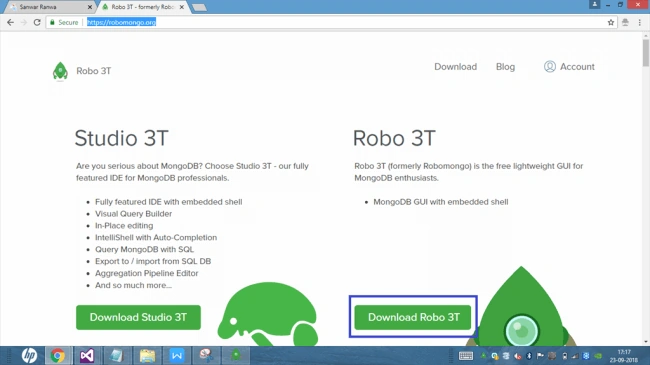Viewport: 650px width, 365px height.
Task: Open the notepad-style taskbar app
Action: [117, 355]
